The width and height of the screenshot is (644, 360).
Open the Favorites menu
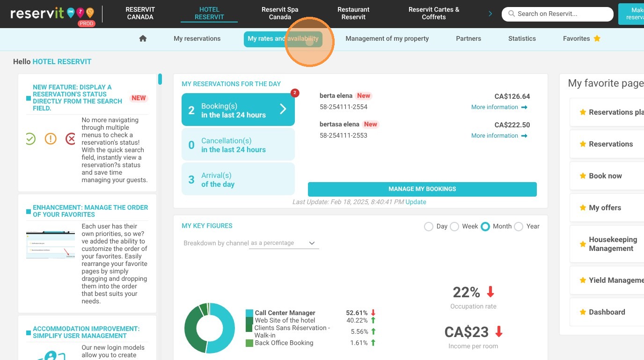pyautogui.click(x=582, y=39)
